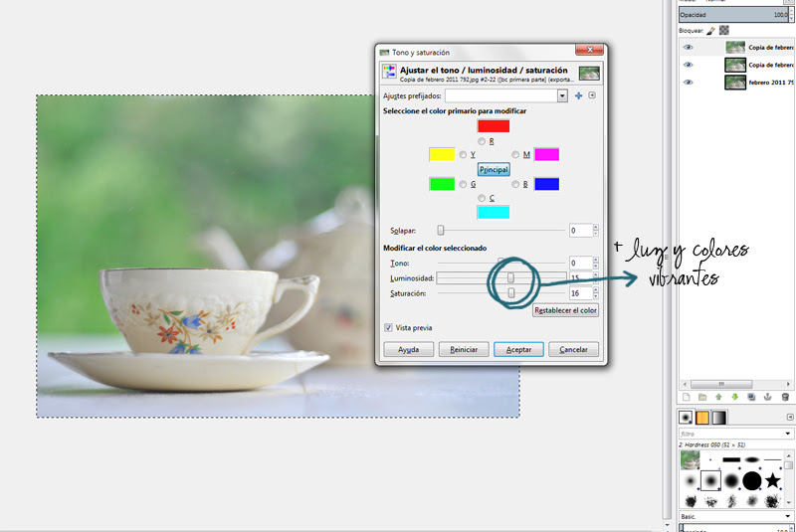Adjust the Solapar value stepper
Image resolution: width=796 pixels, height=532 pixels.
595,231
